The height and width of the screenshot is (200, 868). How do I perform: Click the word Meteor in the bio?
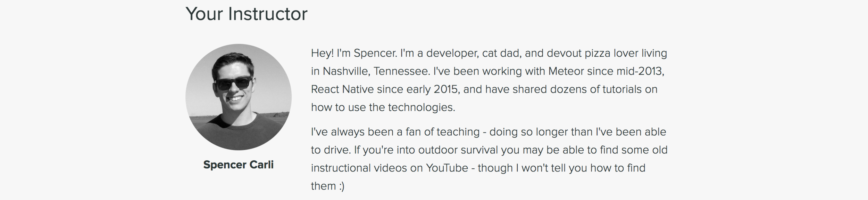[566, 71]
